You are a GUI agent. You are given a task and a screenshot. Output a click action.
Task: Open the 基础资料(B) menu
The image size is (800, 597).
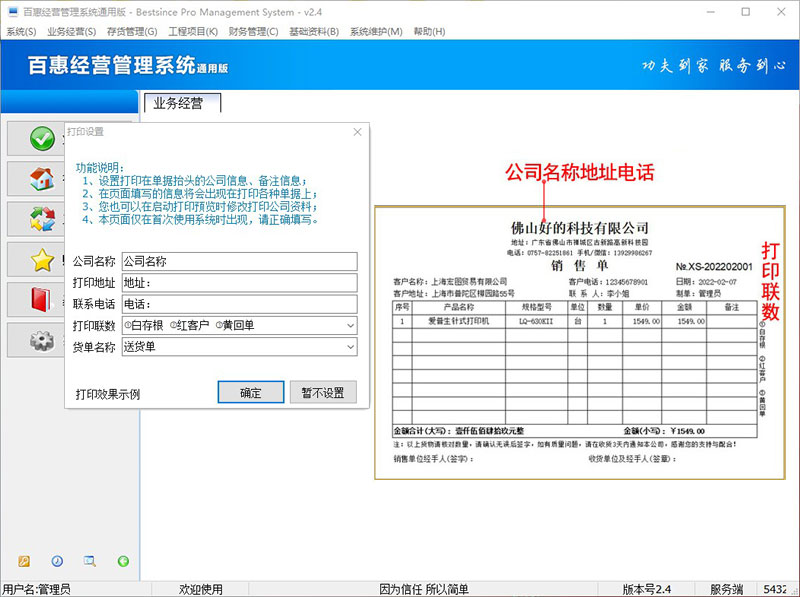tap(314, 32)
